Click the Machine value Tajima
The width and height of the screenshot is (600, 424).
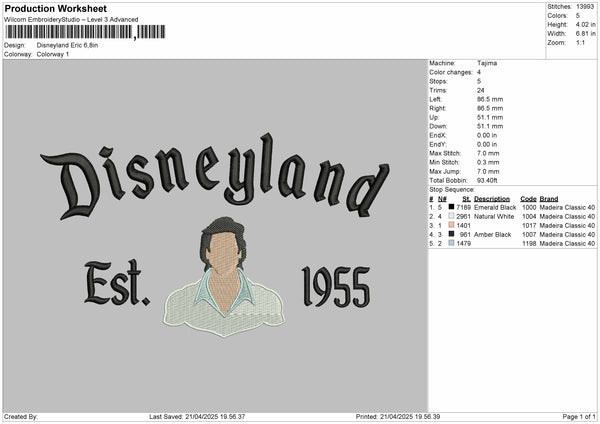487,63
